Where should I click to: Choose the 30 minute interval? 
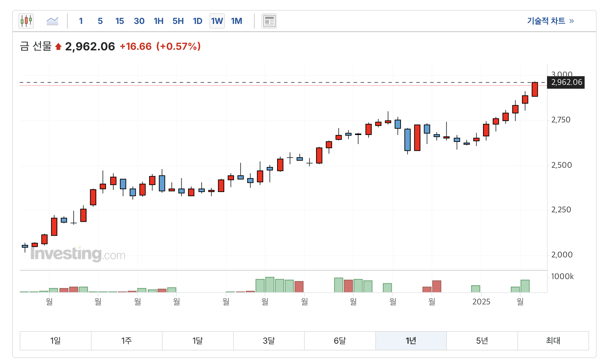click(139, 21)
